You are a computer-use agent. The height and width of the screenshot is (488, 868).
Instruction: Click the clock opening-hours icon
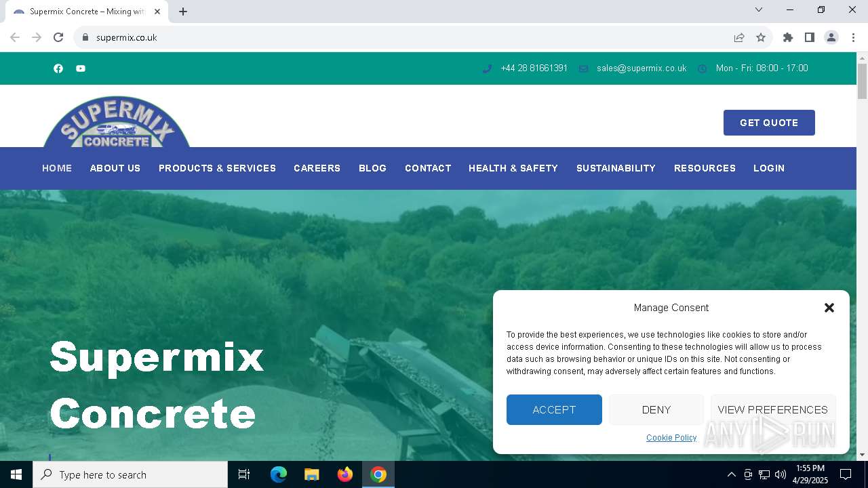(703, 68)
